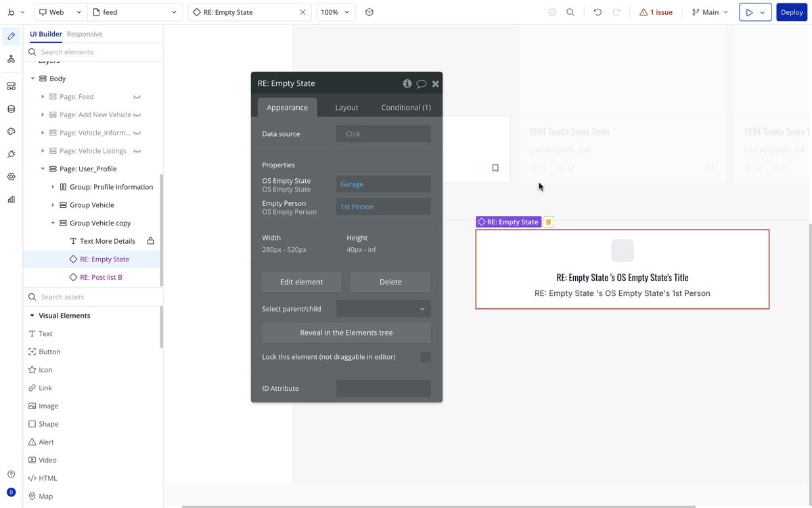
Task: Open the 100% zoom dropdown
Action: [336, 12]
